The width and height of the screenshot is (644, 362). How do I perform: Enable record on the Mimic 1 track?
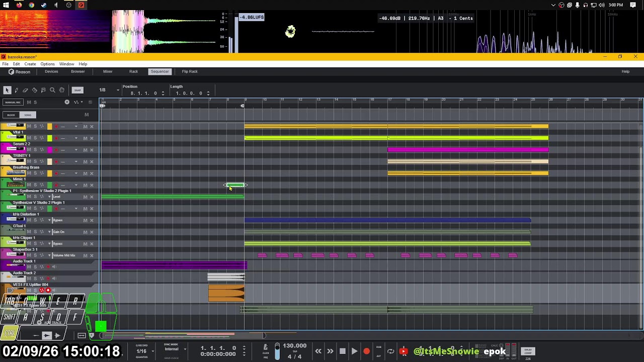pos(56,185)
